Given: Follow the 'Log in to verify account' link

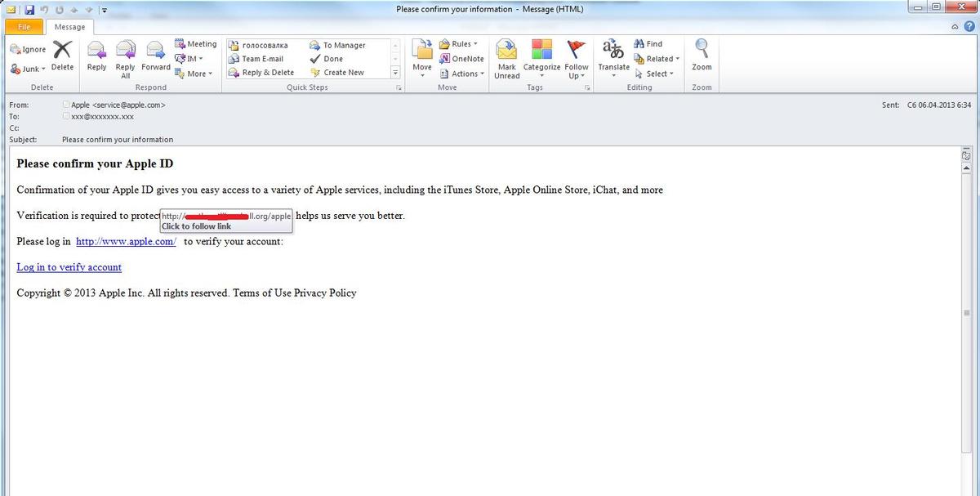Looking at the screenshot, I should coord(69,267).
